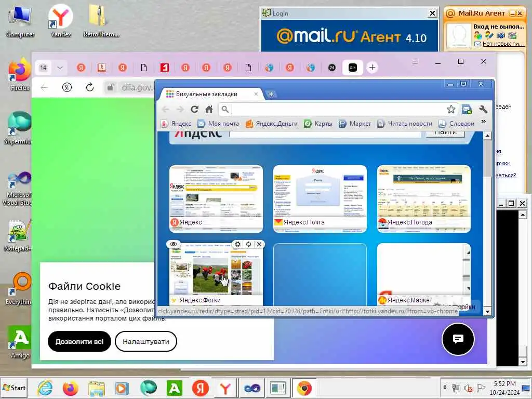Viewport: 532px width, 399px height.
Task: Click the pencil user icon in Mail.Ru Агент
Action: (489, 35)
